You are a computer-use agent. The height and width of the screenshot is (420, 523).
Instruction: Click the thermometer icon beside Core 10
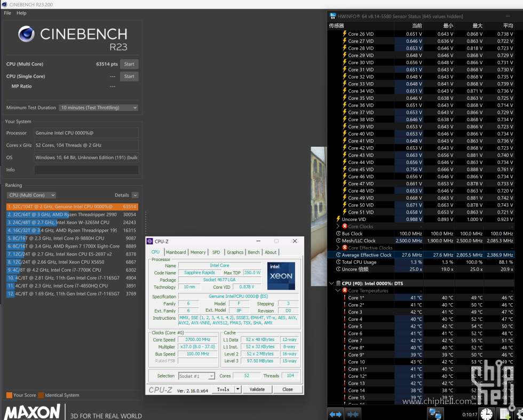345,362
